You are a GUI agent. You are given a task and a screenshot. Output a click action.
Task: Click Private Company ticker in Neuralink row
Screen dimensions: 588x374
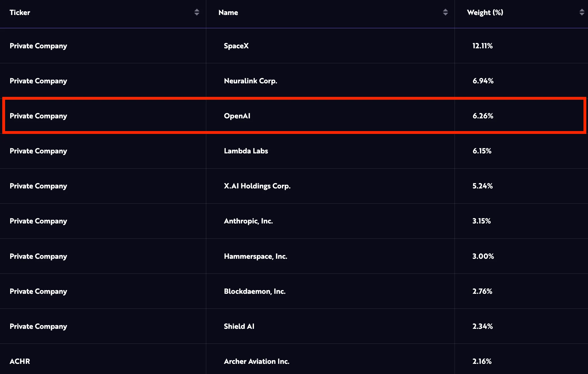coord(38,81)
